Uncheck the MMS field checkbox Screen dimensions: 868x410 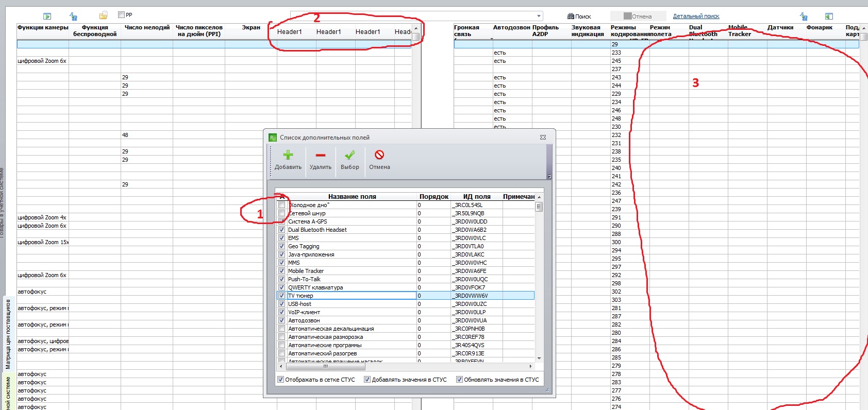coord(282,263)
